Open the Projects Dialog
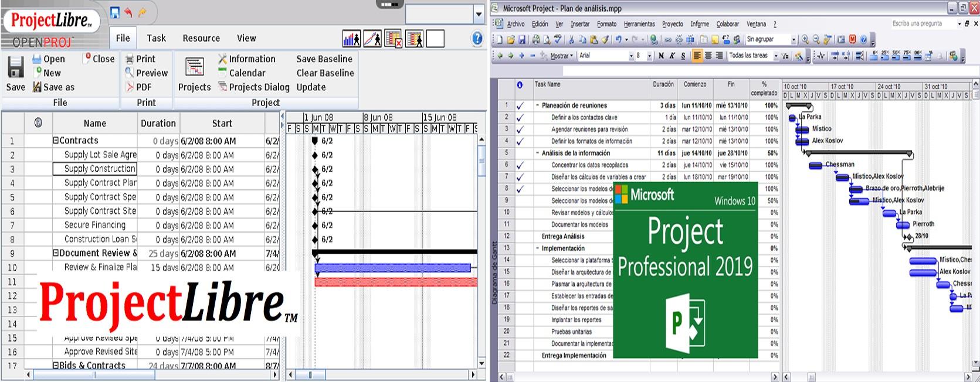Viewport: 980px width, 382px height. coord(254,87)
